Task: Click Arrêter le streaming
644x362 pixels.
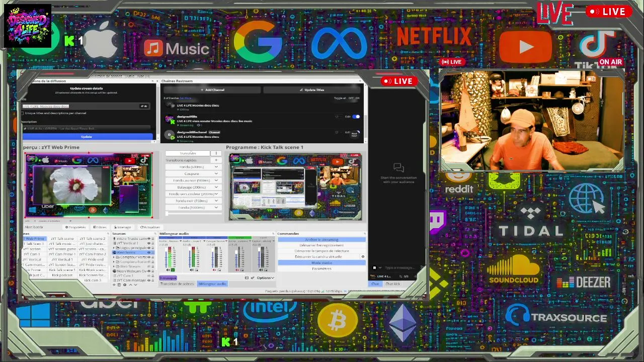Action: click(x=321, y=240)
